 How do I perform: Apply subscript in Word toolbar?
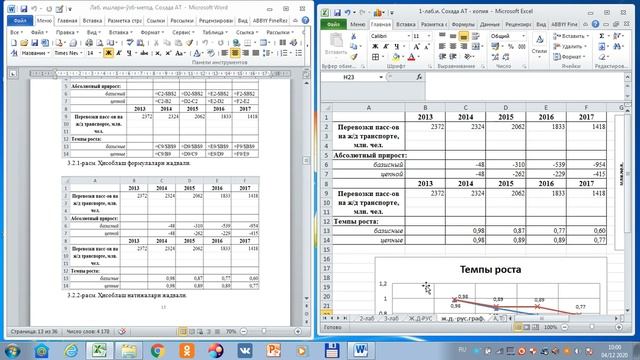tap(158, 53)
